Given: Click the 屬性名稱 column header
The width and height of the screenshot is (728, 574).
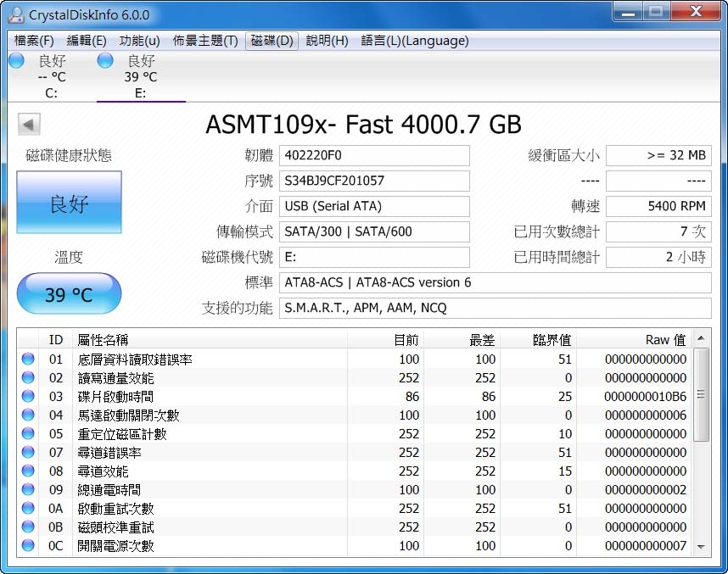Looking at the screenshot, I should 210,340.
